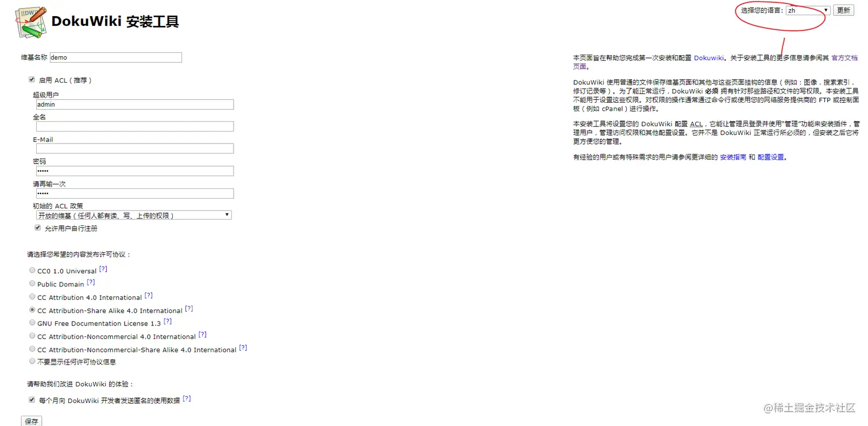Screen dimensions: 868x426
Task: Click the E-Mail input field
Action: (133, 148)
